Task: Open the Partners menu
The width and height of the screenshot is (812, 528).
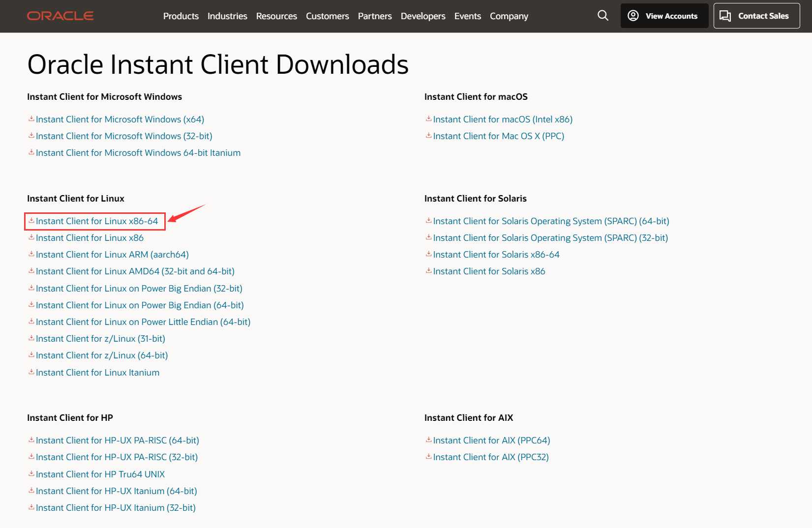Action: click(375, 16)
